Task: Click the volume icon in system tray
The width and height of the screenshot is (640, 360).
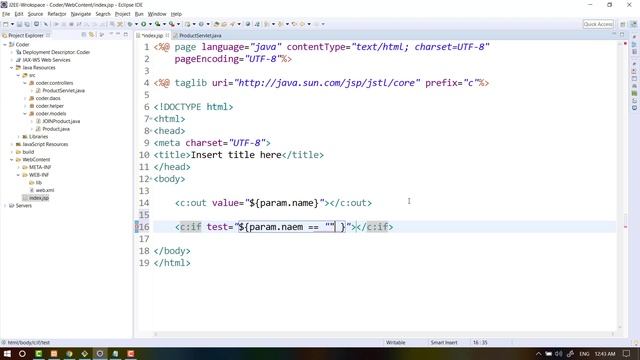Action: (558, 354)
